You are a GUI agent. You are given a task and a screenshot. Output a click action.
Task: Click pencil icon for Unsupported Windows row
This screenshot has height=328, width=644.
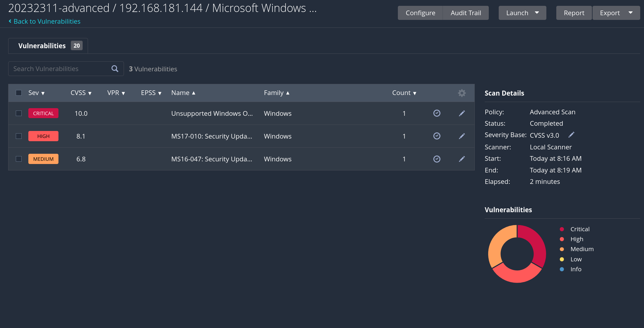[x=462, y=113]
